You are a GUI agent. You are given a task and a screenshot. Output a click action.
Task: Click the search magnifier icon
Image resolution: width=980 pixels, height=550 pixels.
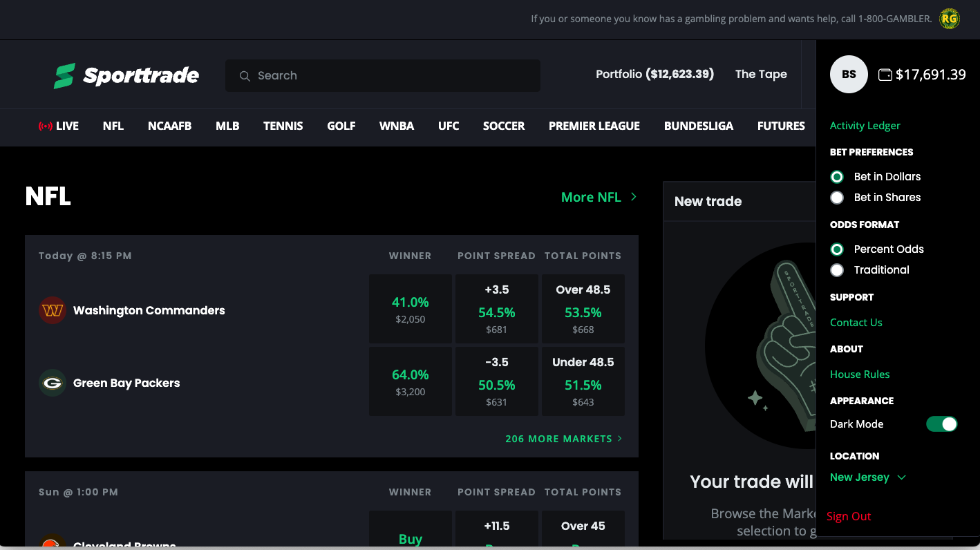pos(245,76)
